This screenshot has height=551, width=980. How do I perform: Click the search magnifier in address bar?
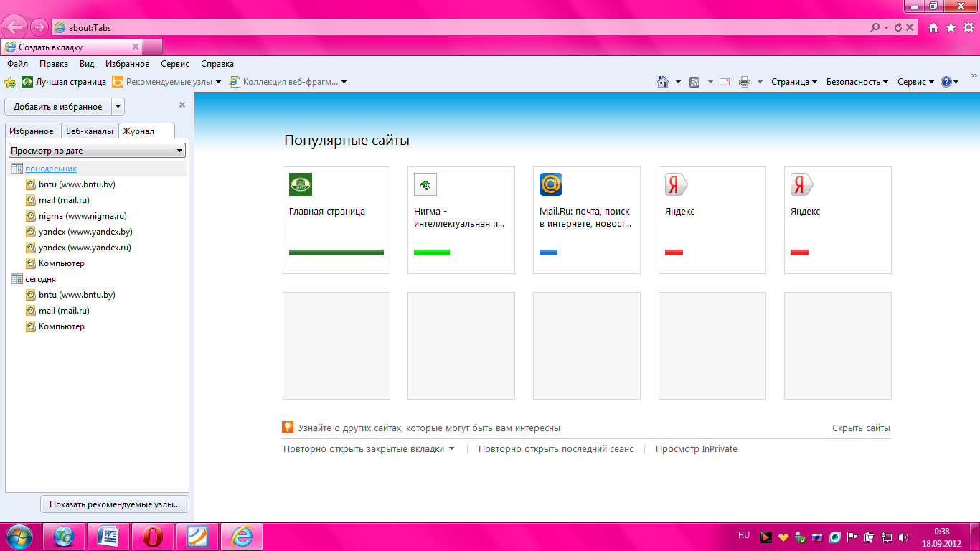point(875,28)
